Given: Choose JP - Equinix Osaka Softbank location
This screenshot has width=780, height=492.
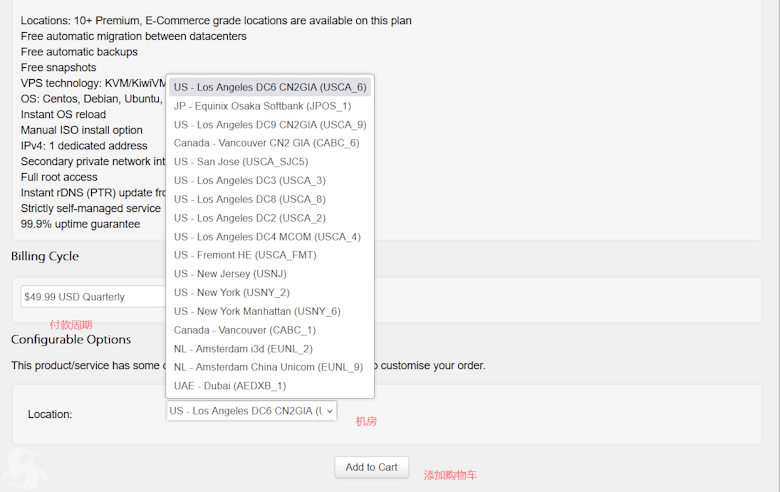Looking at the screenshot, I should 262,106.
